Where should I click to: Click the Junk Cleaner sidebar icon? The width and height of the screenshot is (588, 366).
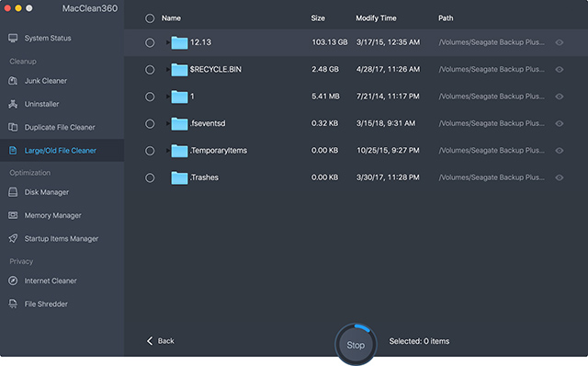[x=13, y=81]
